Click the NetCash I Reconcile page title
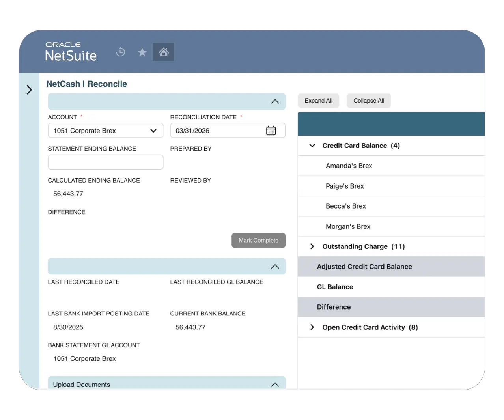 [x=87, y=84]
